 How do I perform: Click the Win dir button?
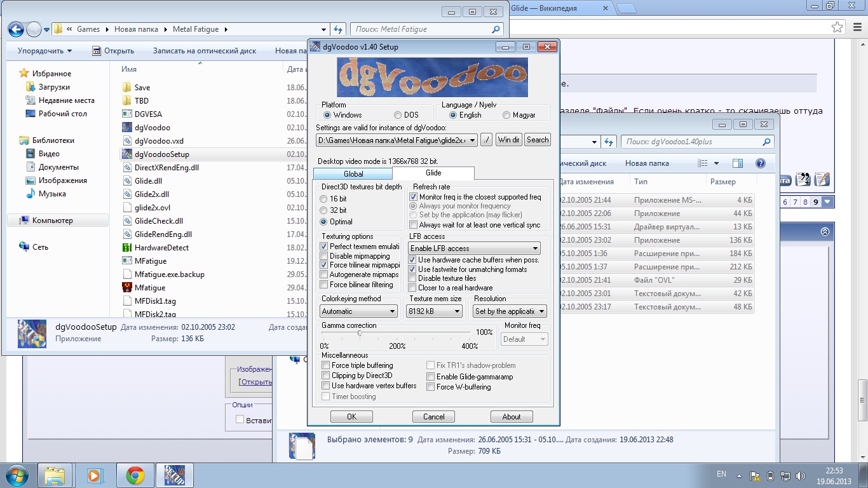(509, 140)
